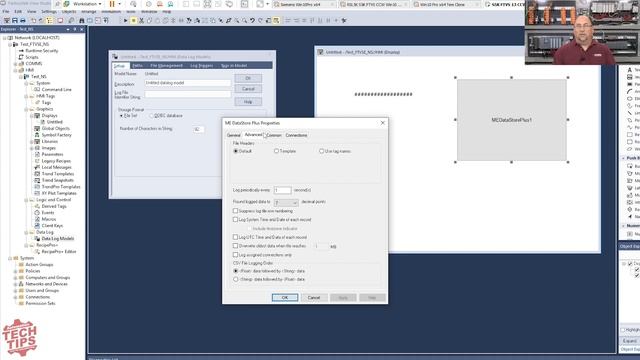Open the File menu
640x360 pixels.
pos(6,11)
